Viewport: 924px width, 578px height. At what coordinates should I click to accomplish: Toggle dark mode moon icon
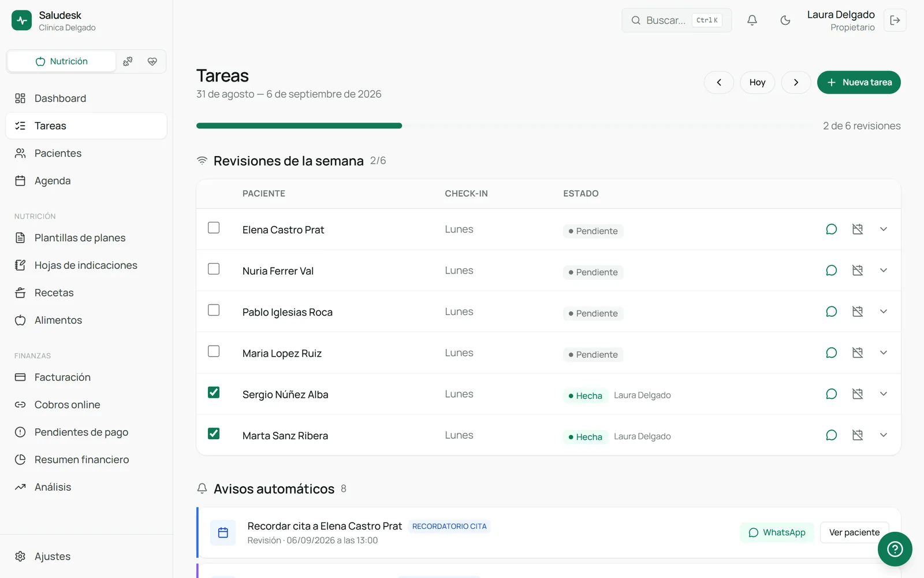click(x=785, y=20)
